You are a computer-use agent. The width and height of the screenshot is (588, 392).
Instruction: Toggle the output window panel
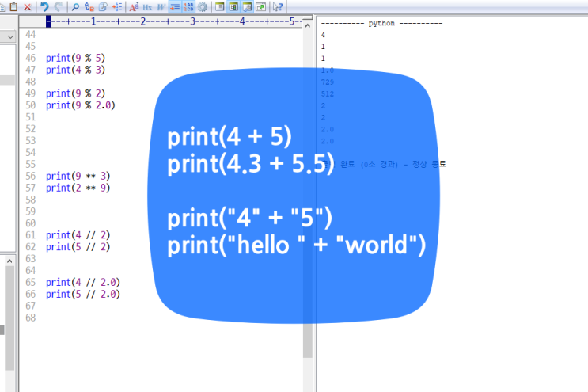tap(247, 6)
